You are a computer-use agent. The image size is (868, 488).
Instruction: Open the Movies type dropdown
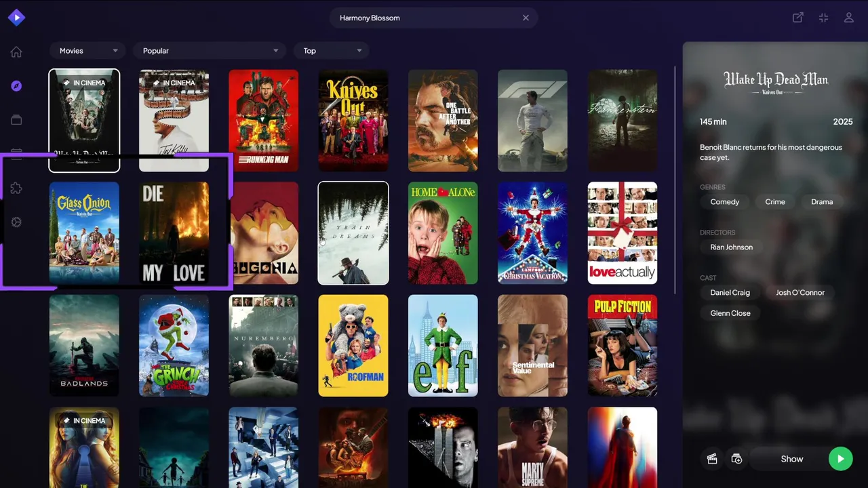(x=88, y=51)
